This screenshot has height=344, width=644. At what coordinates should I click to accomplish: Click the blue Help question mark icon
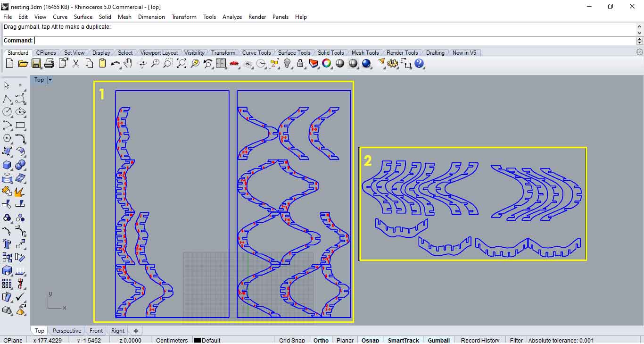(419, 63)
